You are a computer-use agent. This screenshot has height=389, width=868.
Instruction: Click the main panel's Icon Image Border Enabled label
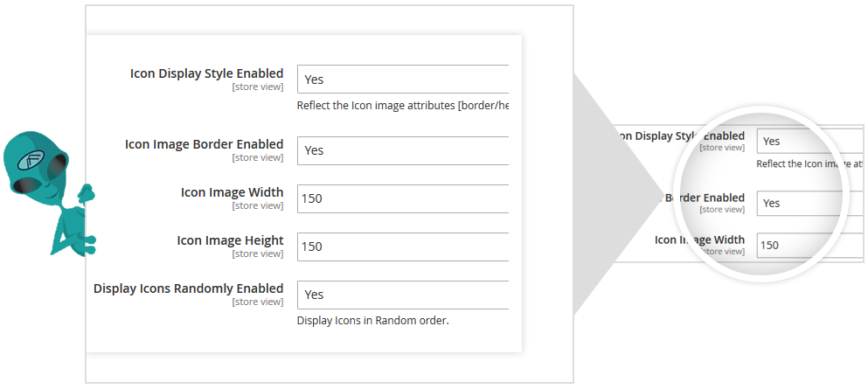click(204, 144)
